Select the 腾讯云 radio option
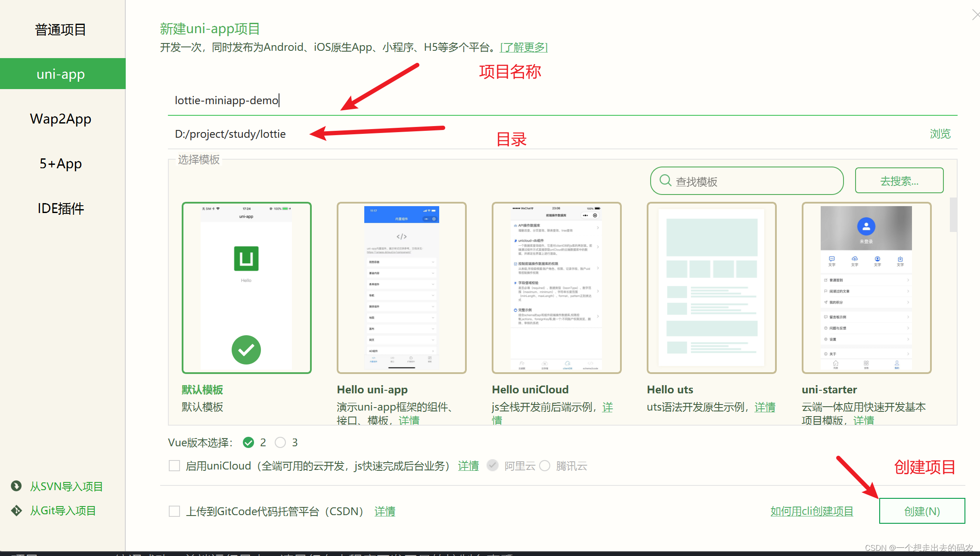 coord(545,466)
